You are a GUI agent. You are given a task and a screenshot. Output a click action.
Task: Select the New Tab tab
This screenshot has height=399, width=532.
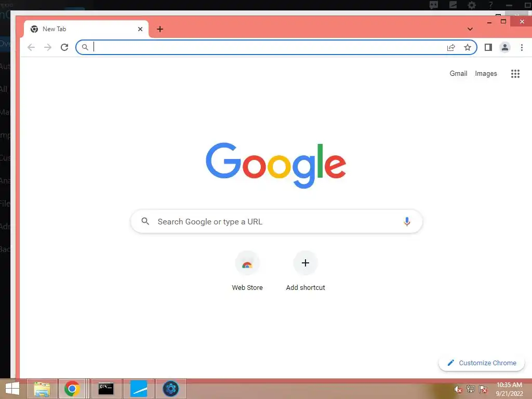86,29
